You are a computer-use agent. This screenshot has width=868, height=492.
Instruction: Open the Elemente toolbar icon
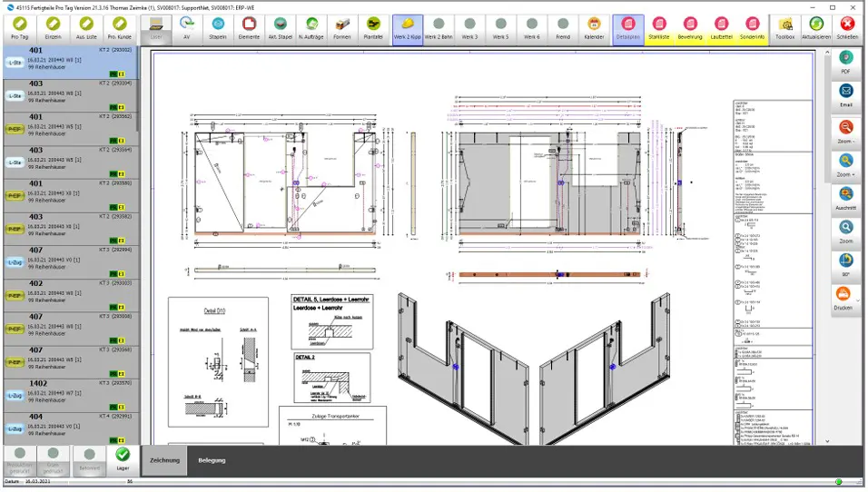point(249,28)
